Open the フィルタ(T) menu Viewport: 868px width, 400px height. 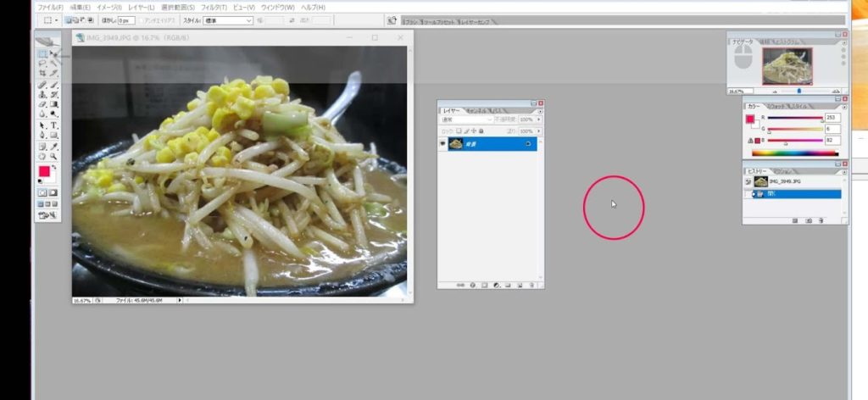tap(214, 7)
